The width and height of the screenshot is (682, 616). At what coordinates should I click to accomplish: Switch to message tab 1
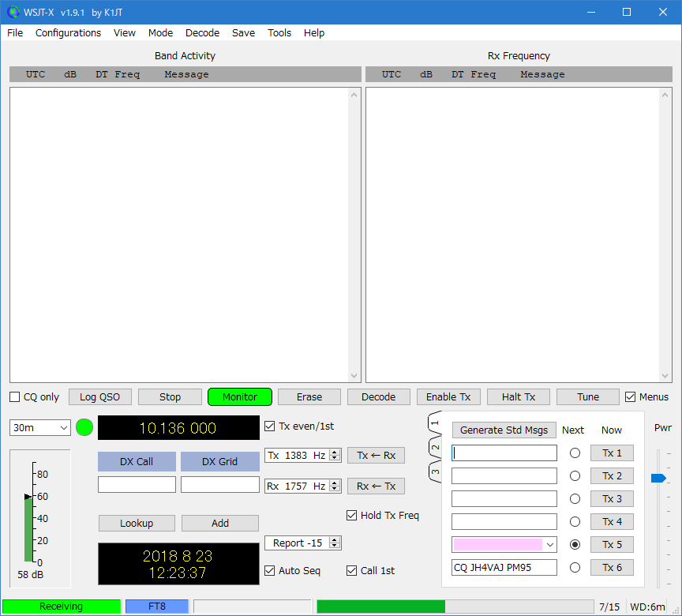[435, 423]
